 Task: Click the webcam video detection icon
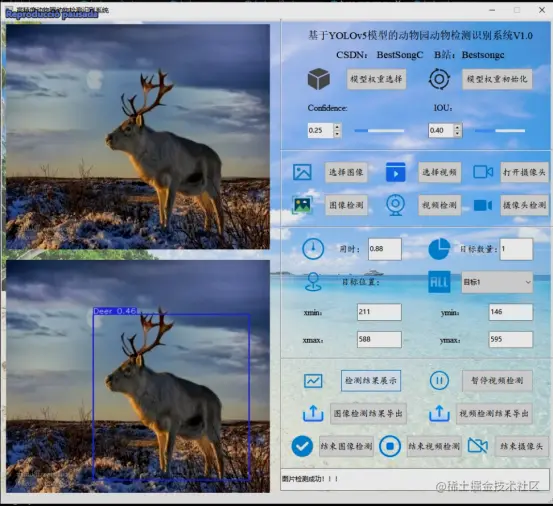point(395,205)
